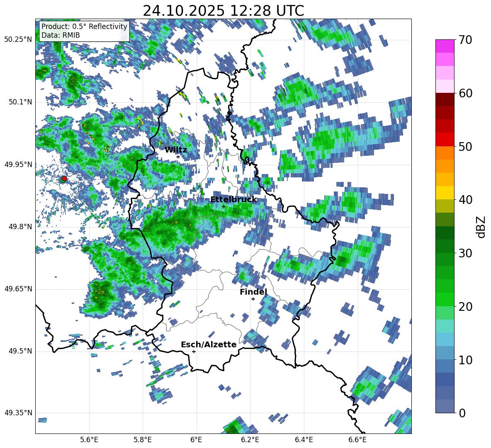Click the Product: 0.5° Reflectivity text
The width and height of the screenshot is (491, 448).
[84, 26]
